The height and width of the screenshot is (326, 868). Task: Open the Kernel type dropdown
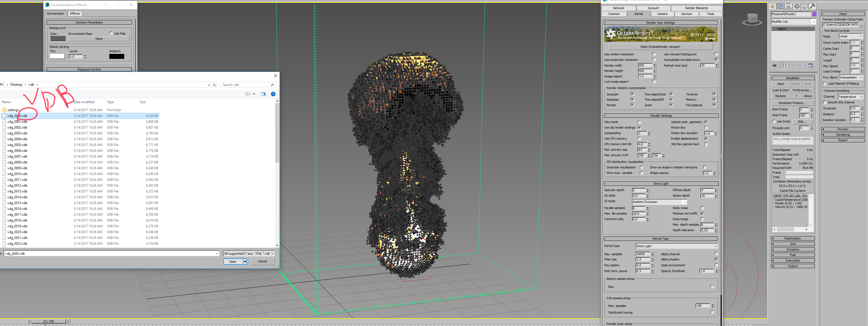pyautogui.click(x=676, y=246)
